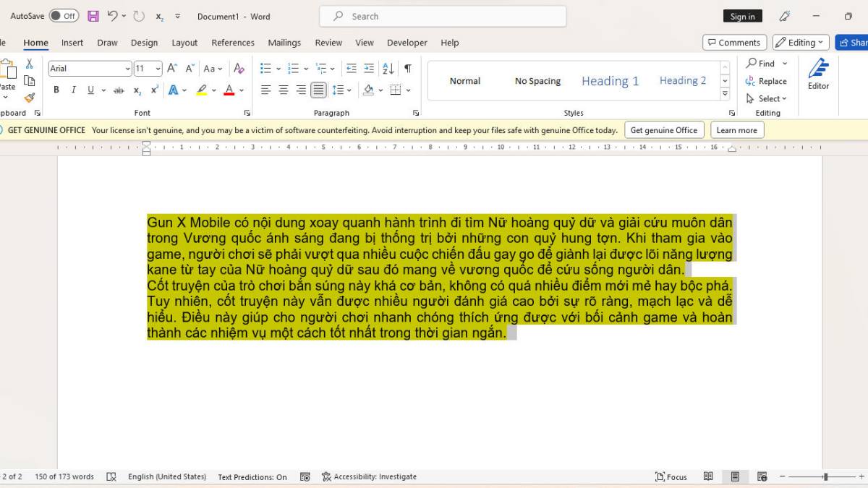Image resolution: width=868 pixels, height=488 pixels.
Task: Toggle justify alignment
Action: coord(318,90)
